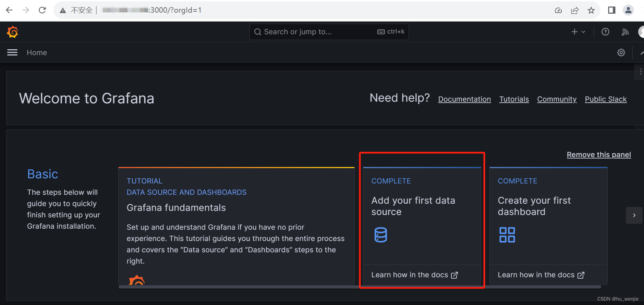Reload the page with refresh icon
644x305 pixels.
pyautogui.click(x=42, y=10)
